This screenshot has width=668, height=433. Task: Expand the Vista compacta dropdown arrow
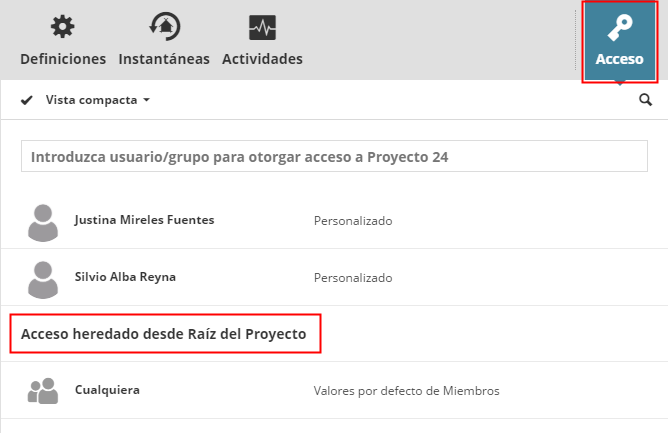146,100
